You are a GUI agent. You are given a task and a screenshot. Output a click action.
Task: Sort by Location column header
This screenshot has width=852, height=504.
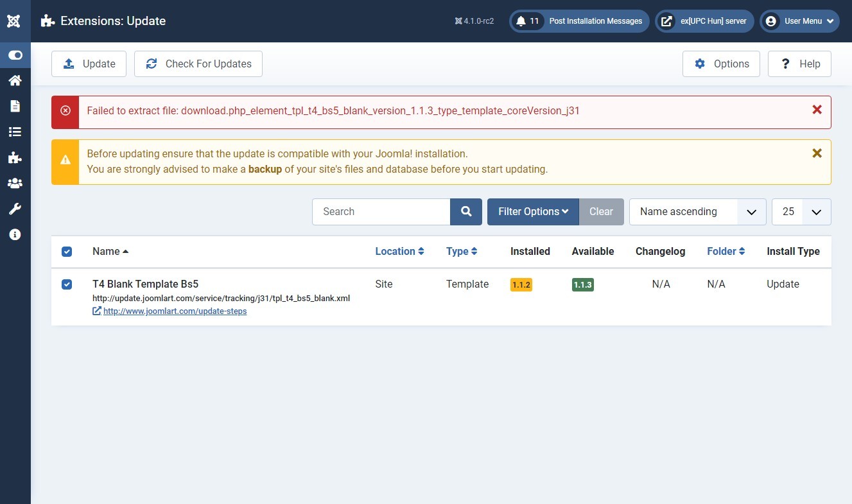(x=399, y=252)
